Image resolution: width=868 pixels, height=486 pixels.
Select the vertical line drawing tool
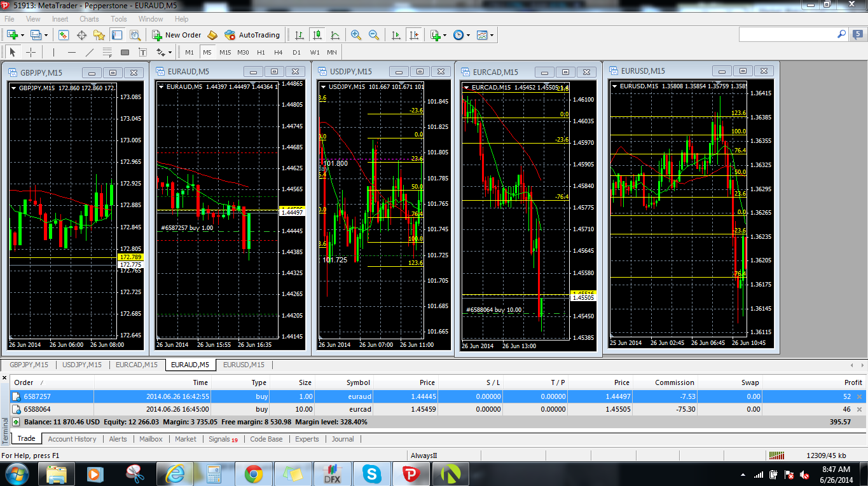[53, 52]
